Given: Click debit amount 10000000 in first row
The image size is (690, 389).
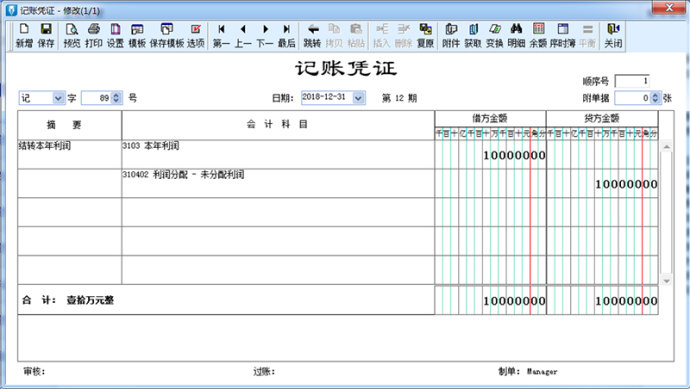Looking at the screenshot, I should point(514,155).
